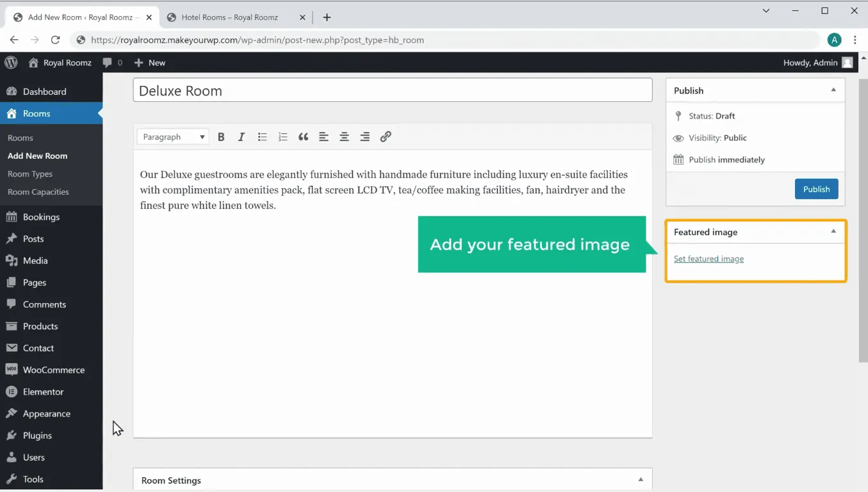Click the Deluxe Room title field
The height and width of the screenshot is (492, 868).
tap(392, 90)
